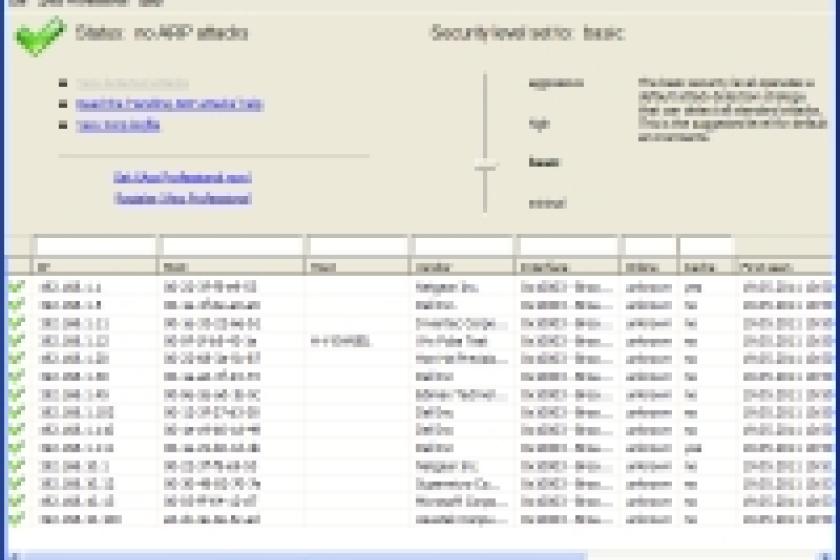Click the Register XArp Professional link
Viewport: 840px width, 560px height.
coord(183,198)
